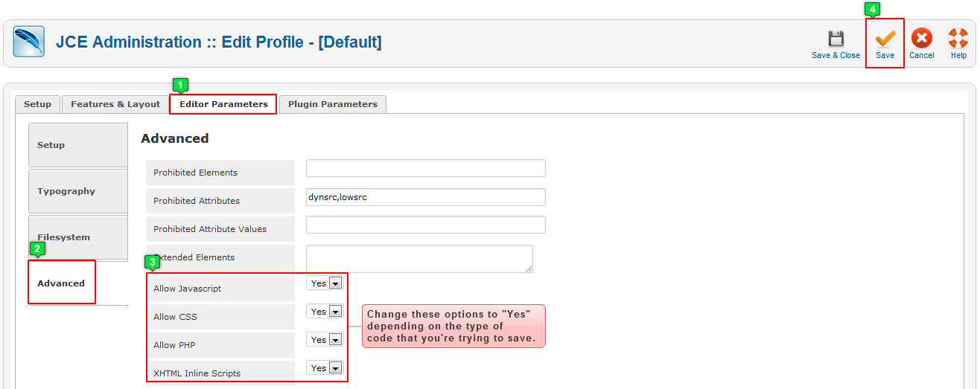
Task: Click the Save & Close floppy disk icon
Action: pyautogui.click(x=836, y=39)
